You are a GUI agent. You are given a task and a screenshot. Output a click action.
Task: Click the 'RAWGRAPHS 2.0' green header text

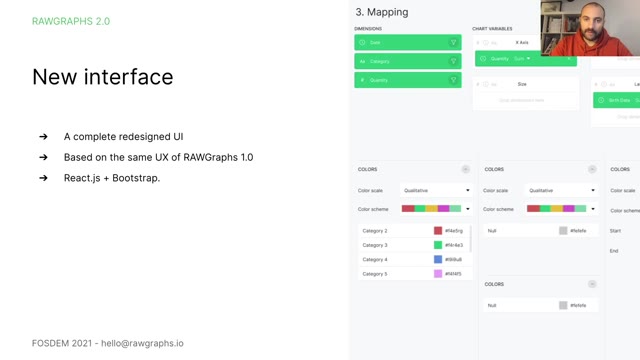click(x=71, y=21)
